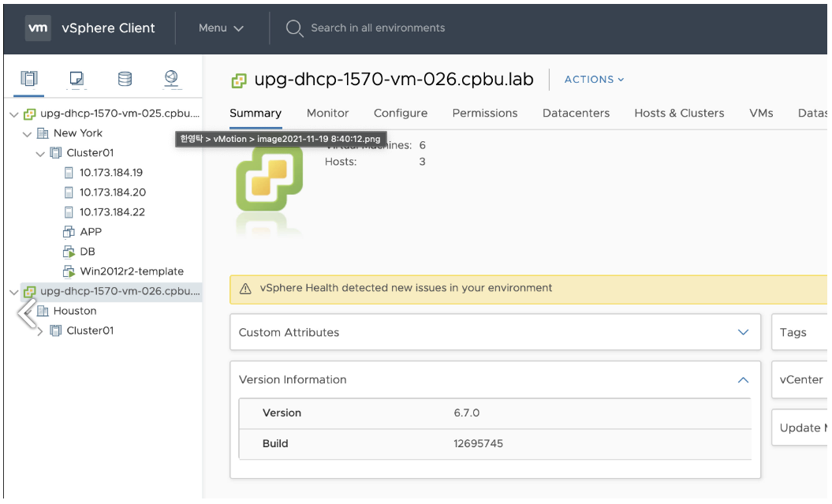Open the VMs and Templates inventory view icon
The height and width of the screenshot is (504, 832).
76,79
